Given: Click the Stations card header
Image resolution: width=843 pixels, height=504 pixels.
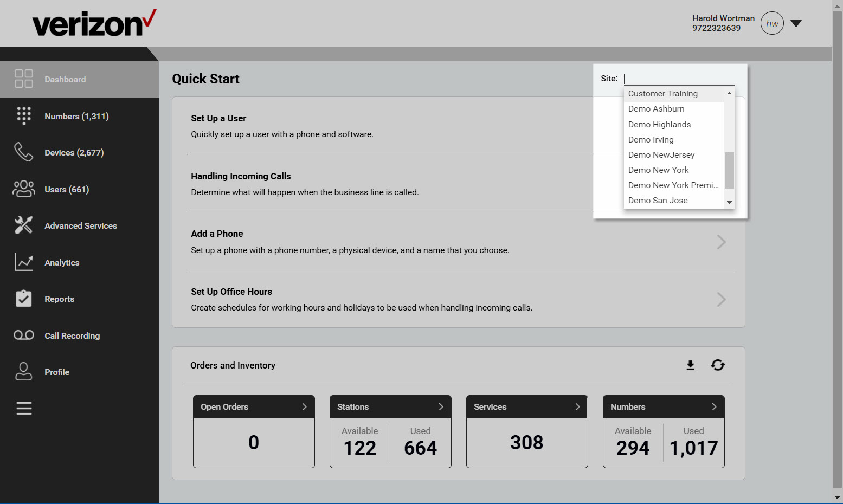Looking at the screenshot, I should [x=390, y=406].
